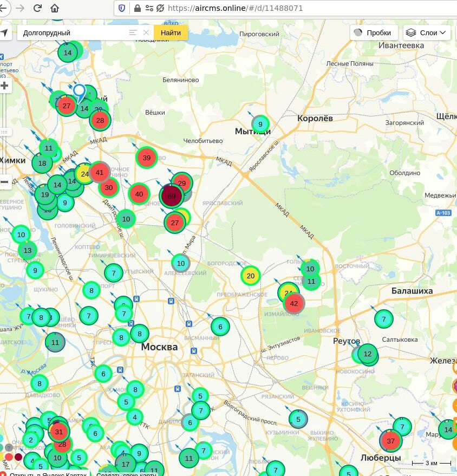Open the dark red sensor marker 69
This screenshot has height=476, width=457.
[172, 196]
